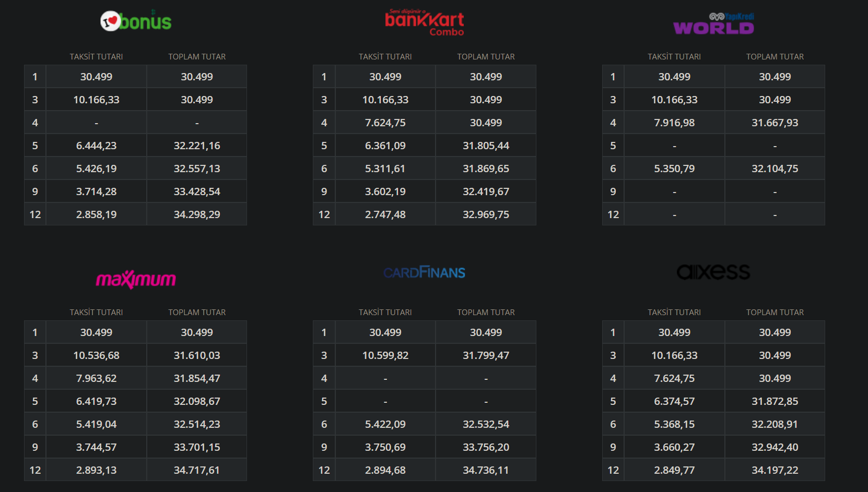Viewport: 868px width, 492px height.
Task: Select Bankkart 4-installment amount 7.624,75
Action: (x=385, y=123)
